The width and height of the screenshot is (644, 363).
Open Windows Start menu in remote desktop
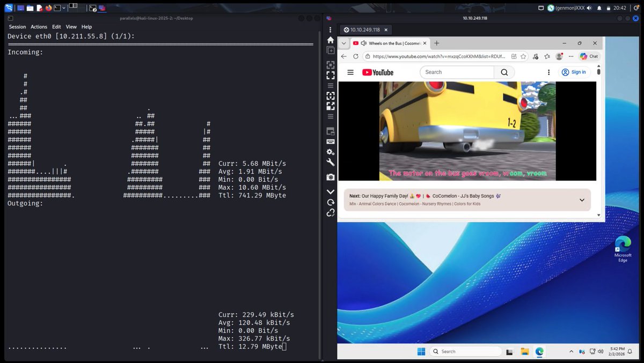point(421,351)
